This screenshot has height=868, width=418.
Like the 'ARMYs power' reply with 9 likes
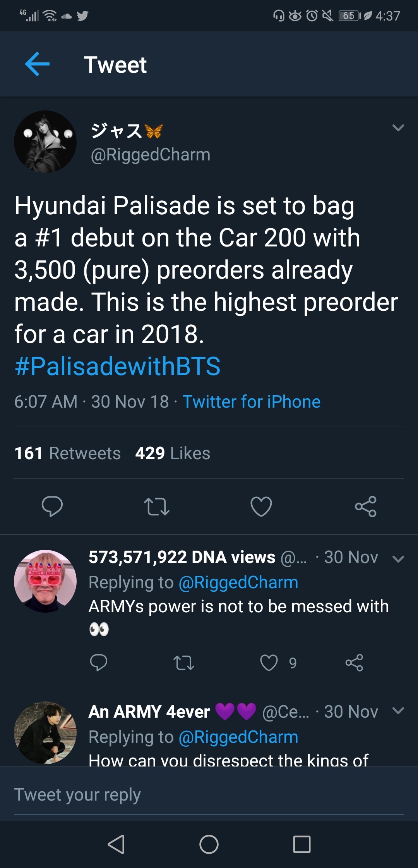tap(269, 663)
